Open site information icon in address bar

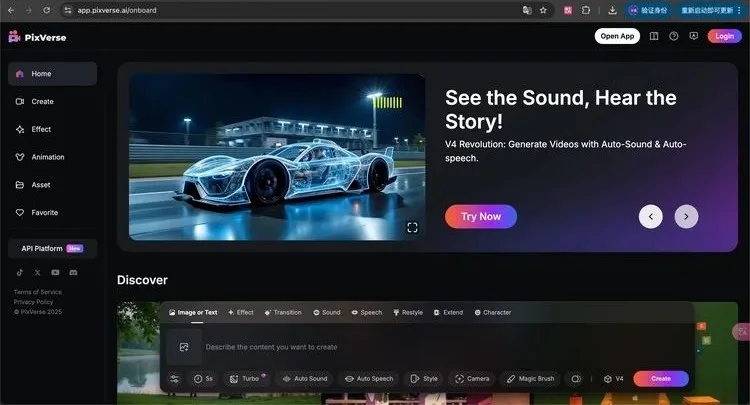coord(68,10)
